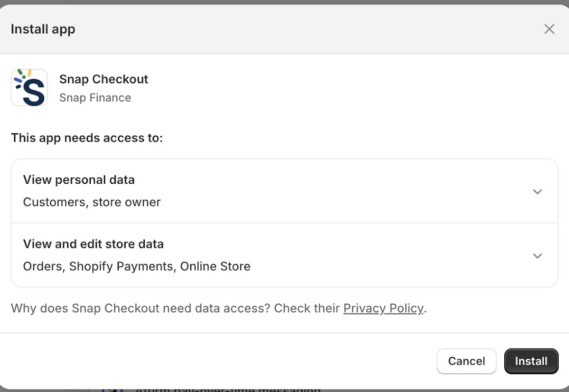This screenshot has height=392, width=569.
Task: Click the Customers, store owner description
Action: coord(92,202)
